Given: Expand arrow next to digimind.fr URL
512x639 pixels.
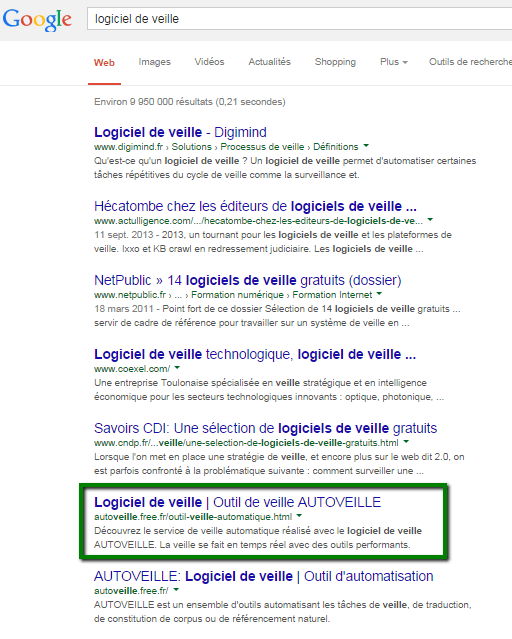Looking at the screenshot, I should 366,146.
